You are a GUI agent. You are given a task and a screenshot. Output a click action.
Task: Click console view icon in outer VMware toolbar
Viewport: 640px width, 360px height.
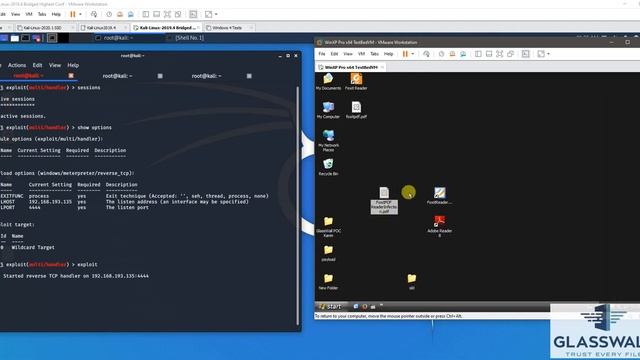pos(193,14)
